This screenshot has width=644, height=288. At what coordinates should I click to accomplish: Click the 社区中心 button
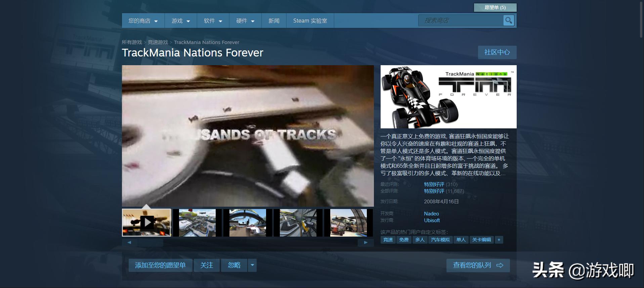[x=497, y=52]
